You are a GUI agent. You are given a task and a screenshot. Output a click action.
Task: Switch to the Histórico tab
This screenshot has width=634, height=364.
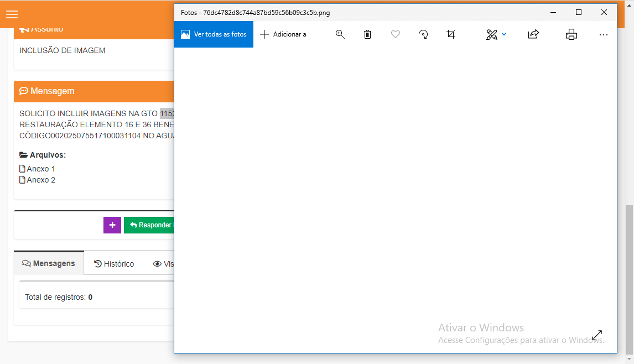[x=114, y=264]
